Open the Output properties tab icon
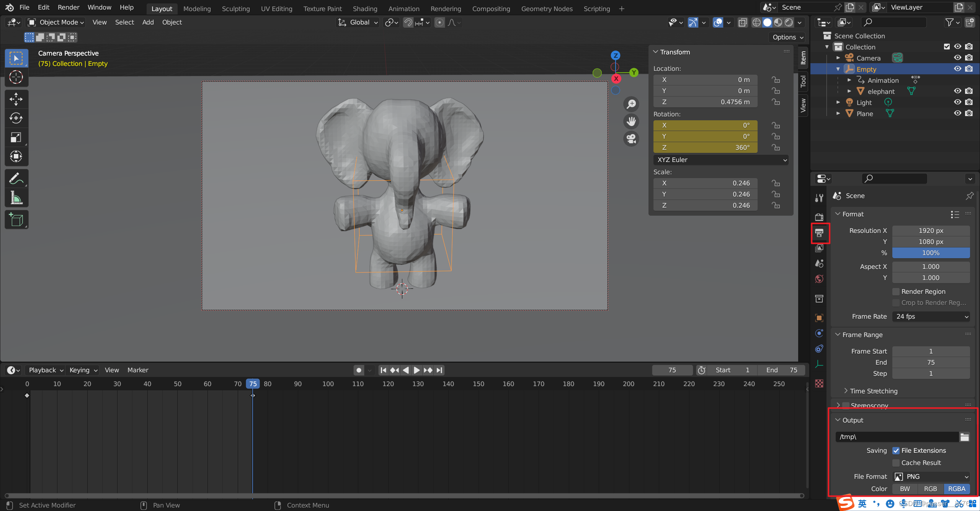Screen dimensions: 980x511 click(x=819, y=233)
